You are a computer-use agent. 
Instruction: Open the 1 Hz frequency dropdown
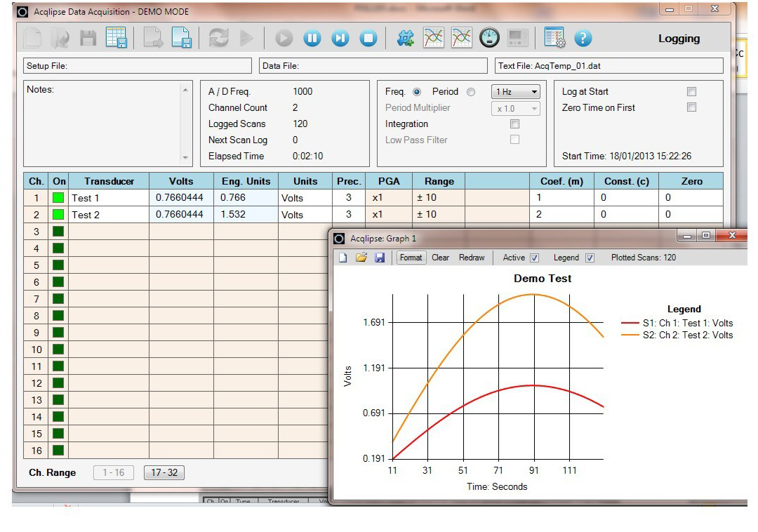(516, 92)
